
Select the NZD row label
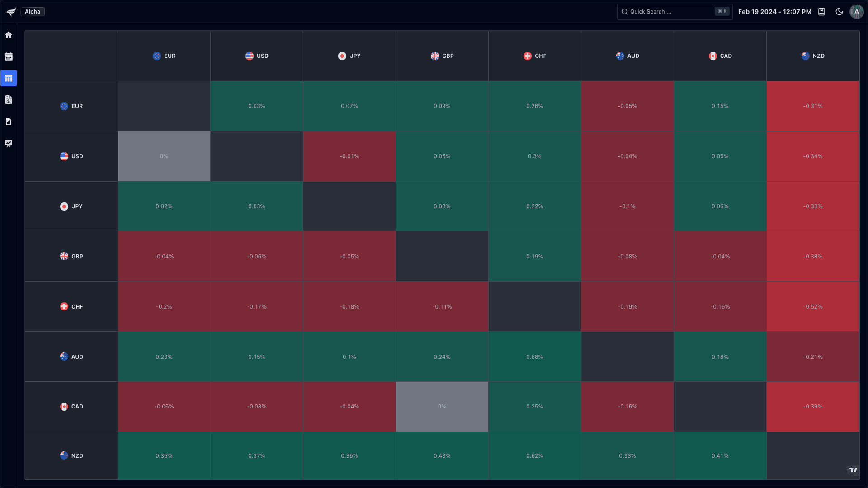click(x=71, y=455)
